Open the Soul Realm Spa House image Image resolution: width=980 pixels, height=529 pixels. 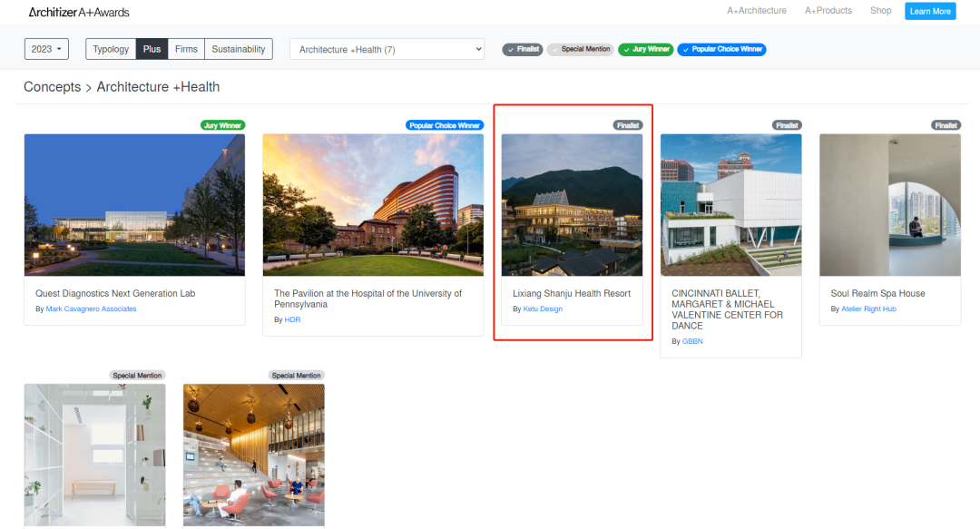pyautogui.click(x=890, y=205)
